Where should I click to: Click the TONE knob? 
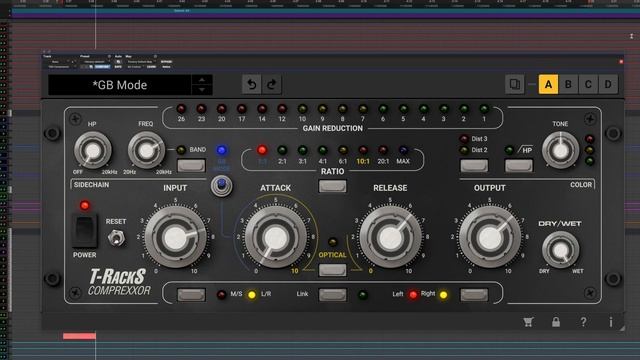(x=560, y=150)
